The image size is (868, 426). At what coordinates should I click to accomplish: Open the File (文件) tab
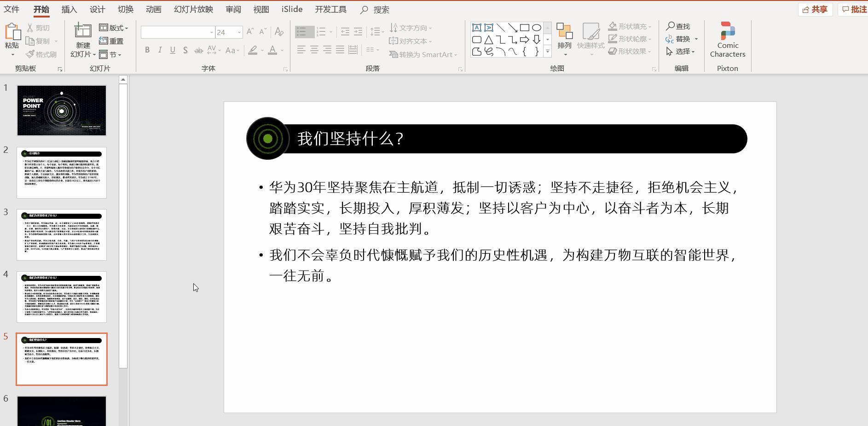[x=12, y=9]
